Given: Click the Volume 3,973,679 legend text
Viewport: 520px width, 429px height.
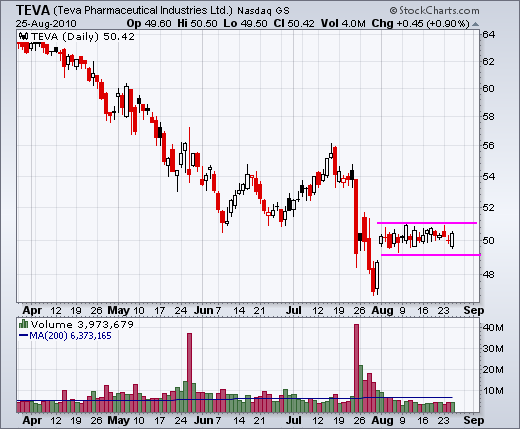Looking at the screenshot, I should coord(82,324).
